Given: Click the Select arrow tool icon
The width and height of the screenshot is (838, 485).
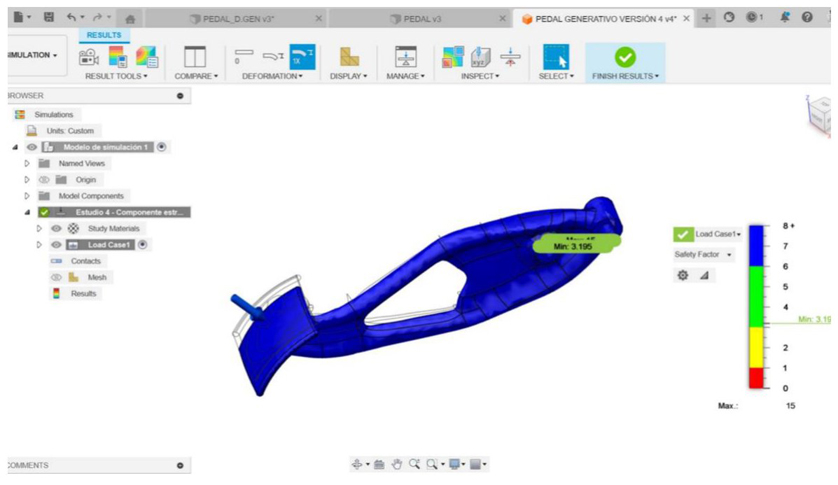Looking at the screenshot, I should (555, 57).
